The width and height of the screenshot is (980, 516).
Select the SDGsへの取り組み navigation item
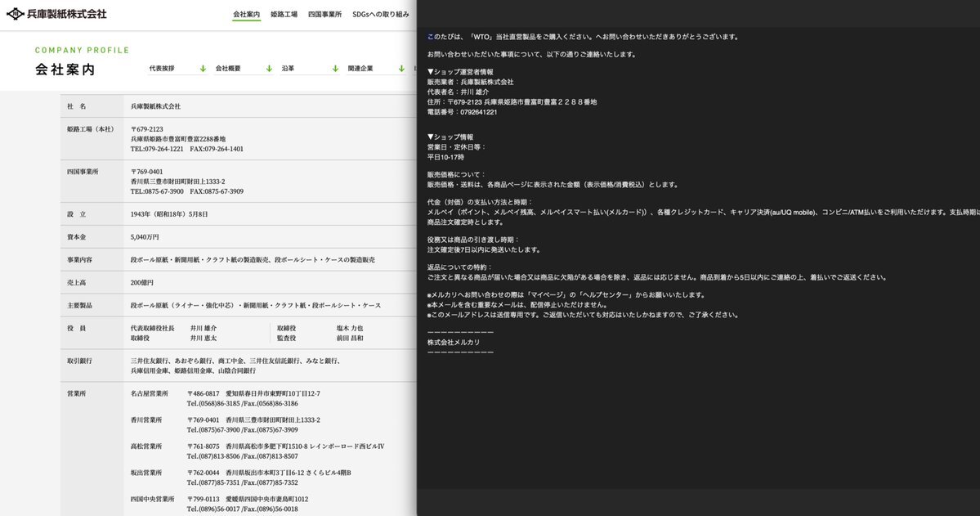click(x=381, y=15)
